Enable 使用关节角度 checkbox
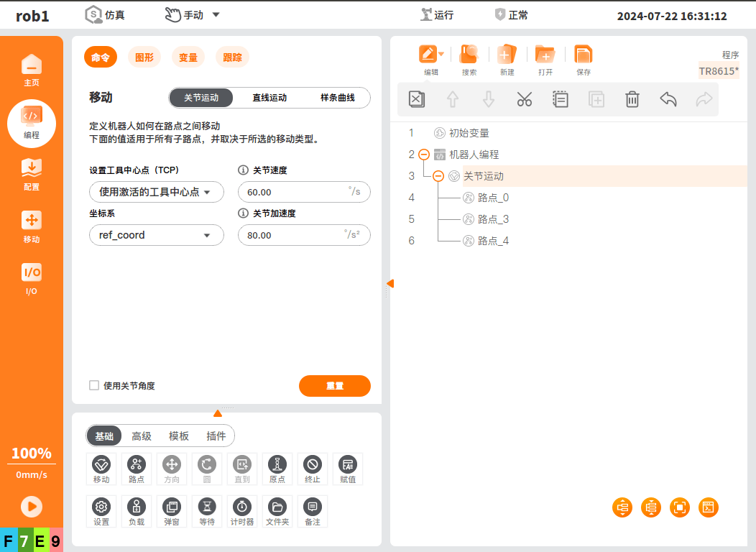Viewport: 756px width, 552px height. pyautogui.click(x=94, y=385)
